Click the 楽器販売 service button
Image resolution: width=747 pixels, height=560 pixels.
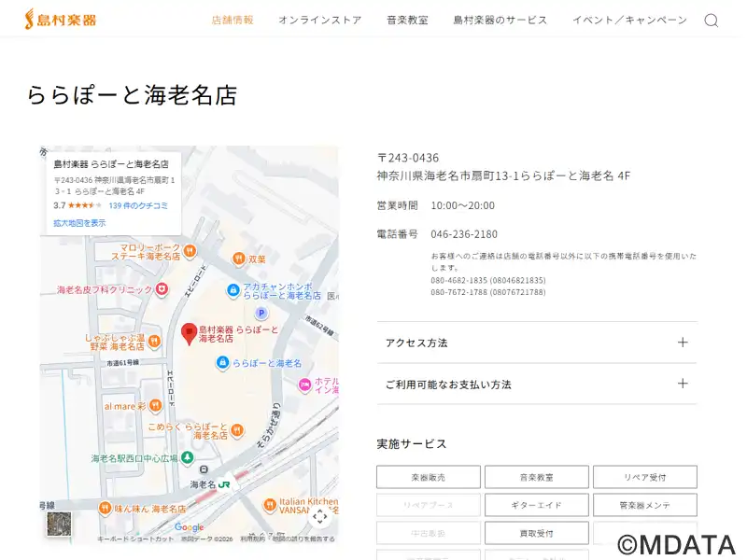tap(428, 477)
